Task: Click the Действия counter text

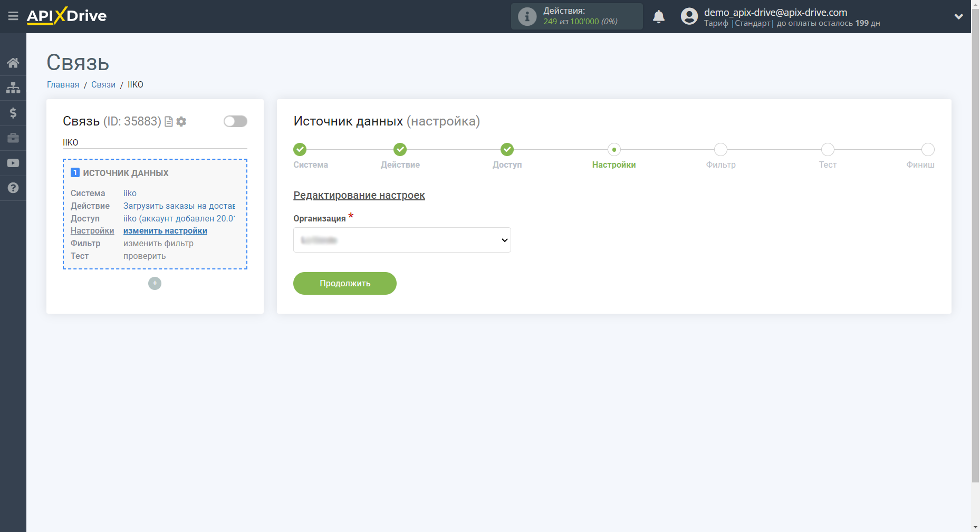Action: [580, 16]
